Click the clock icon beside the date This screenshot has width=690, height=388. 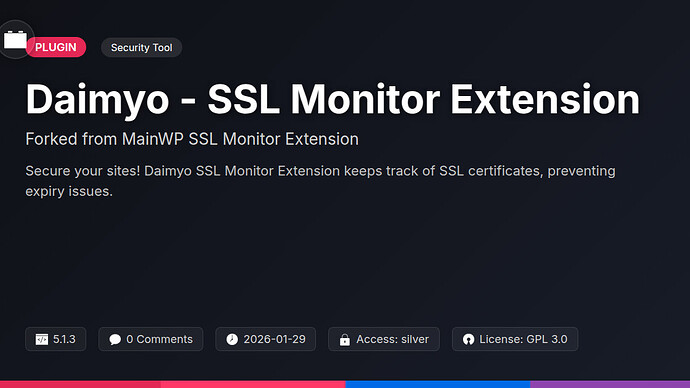pyautogui.click(x=232, y=339)
